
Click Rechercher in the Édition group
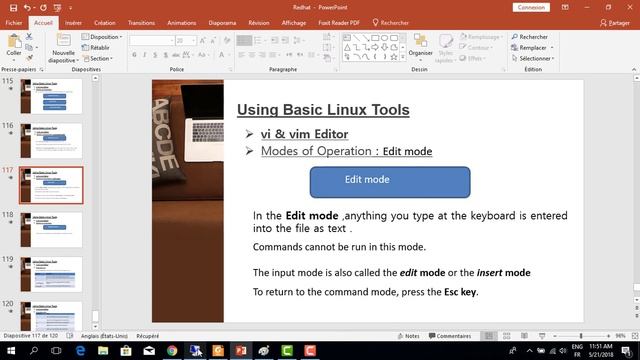click(529, 37)
